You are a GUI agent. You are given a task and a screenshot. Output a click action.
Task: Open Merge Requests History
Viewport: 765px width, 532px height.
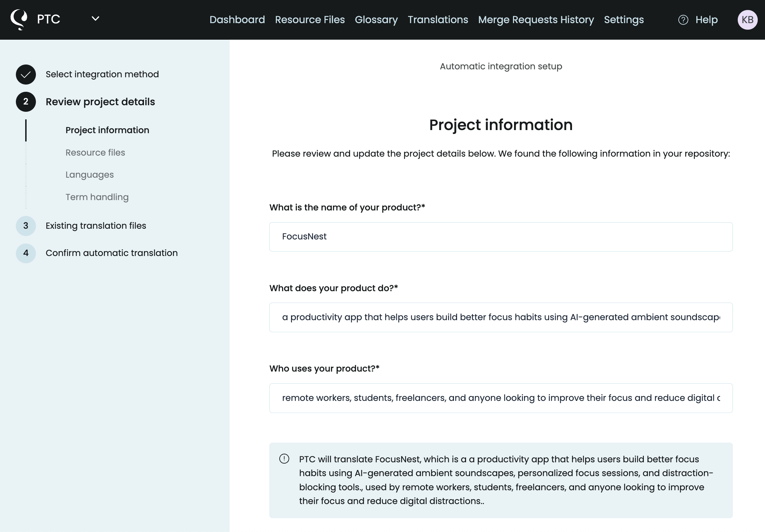tap(536, 20)
